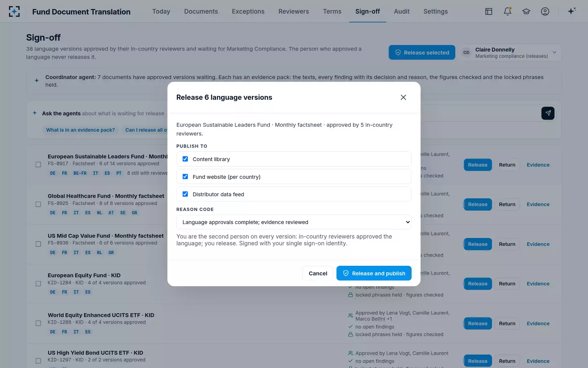
Task: Click Release and publish
Action: click(x=374, y=273)
